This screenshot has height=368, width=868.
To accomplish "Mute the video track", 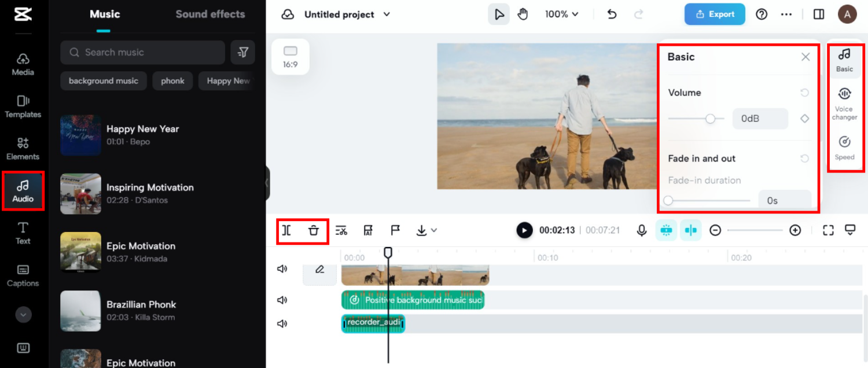I will [x=282, y=269].
